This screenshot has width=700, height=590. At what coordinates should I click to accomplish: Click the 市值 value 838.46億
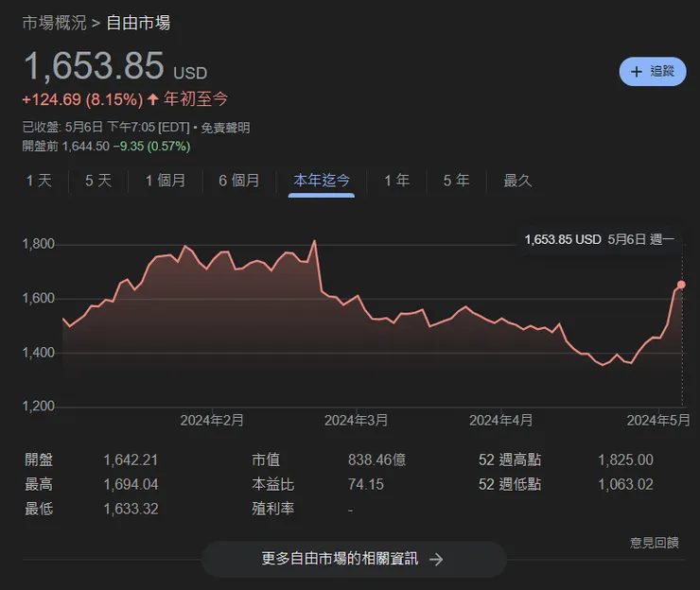[x=376, y=460]
